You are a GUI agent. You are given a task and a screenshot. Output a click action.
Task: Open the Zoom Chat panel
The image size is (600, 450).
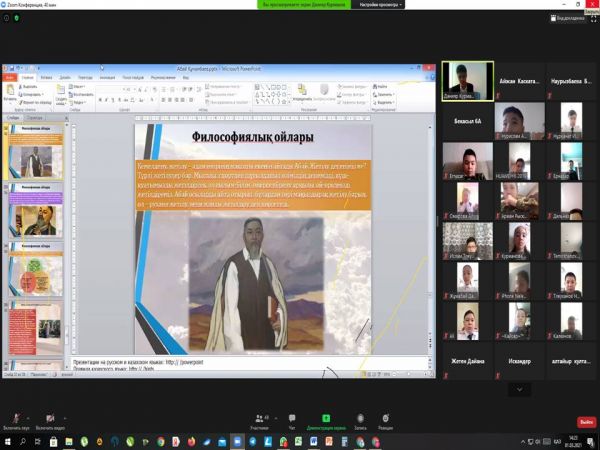coord(292,417)
